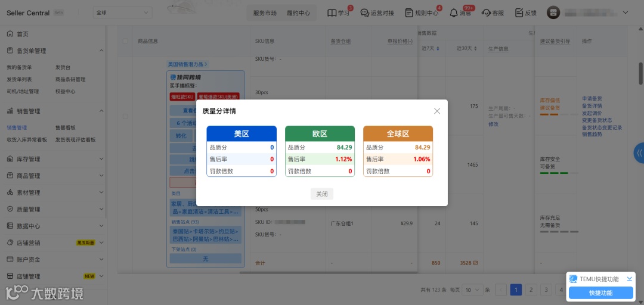This screenshot has height=305, width=644.
Task: Click the blue 快捷功能 button
Action: 601,293
